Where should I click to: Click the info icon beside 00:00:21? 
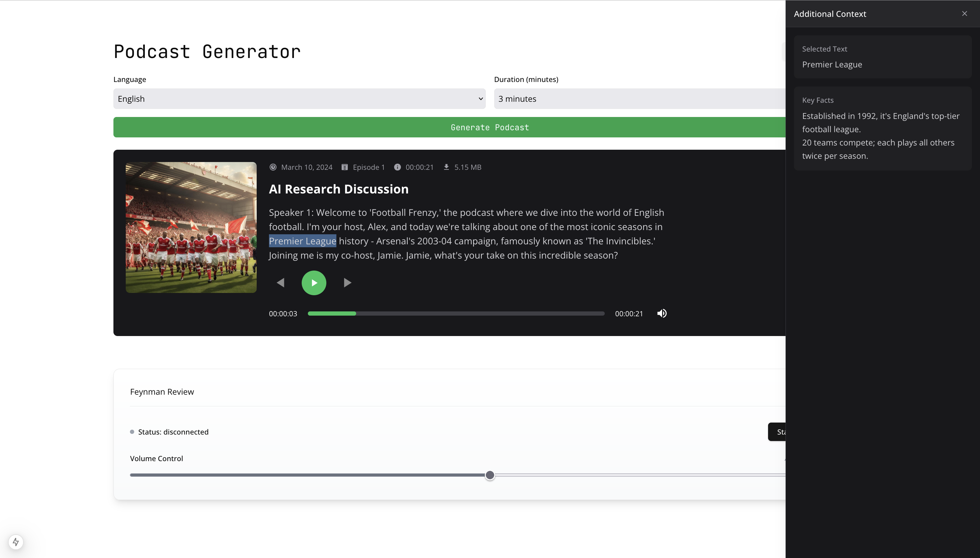tap(397, 167)
